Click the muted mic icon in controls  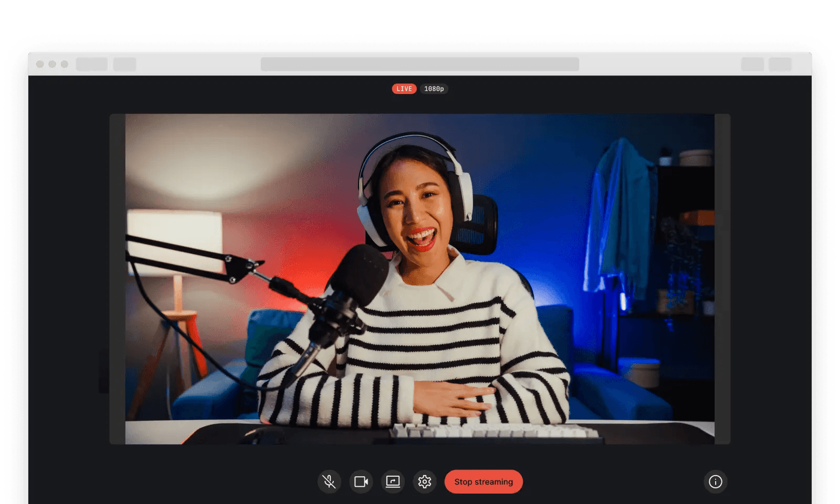[x=329, y=481]
